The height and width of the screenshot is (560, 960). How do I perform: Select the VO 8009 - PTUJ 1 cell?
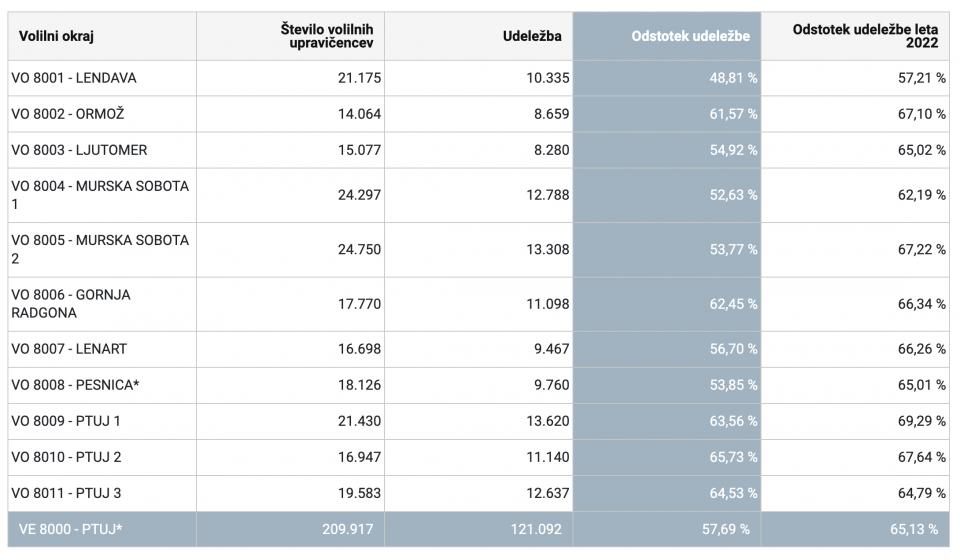pyautogui.click(x=66, y=421)
